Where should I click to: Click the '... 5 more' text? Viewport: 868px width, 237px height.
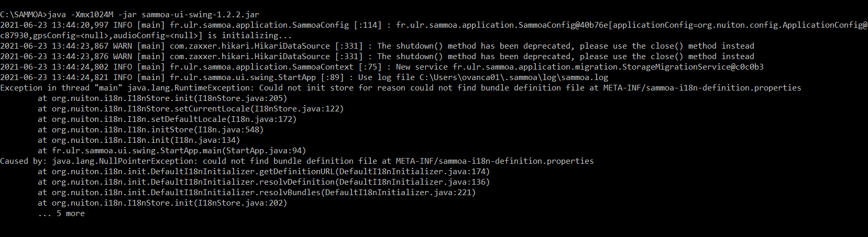[61, 213]
